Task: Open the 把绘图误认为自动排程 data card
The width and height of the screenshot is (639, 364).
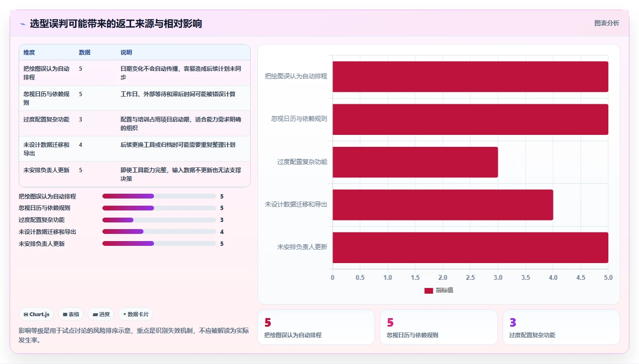Action: tap(316, 327)
